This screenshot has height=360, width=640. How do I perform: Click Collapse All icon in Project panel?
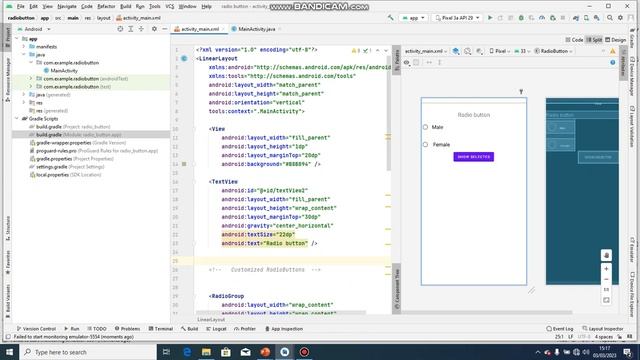(x=141, y=29)
